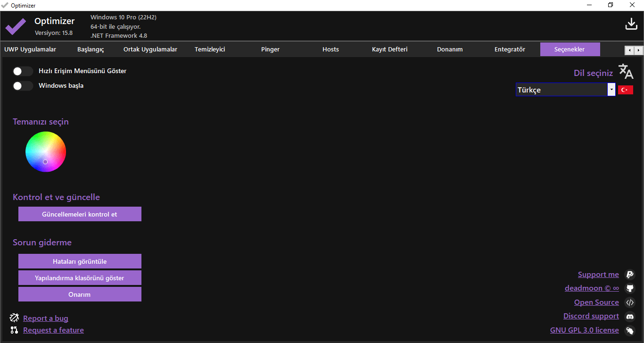The width and height of the screenshot is (644, 343).
Task: Click the Kontrol et ve güncelle heading
Action: click(x=56, y=197)
